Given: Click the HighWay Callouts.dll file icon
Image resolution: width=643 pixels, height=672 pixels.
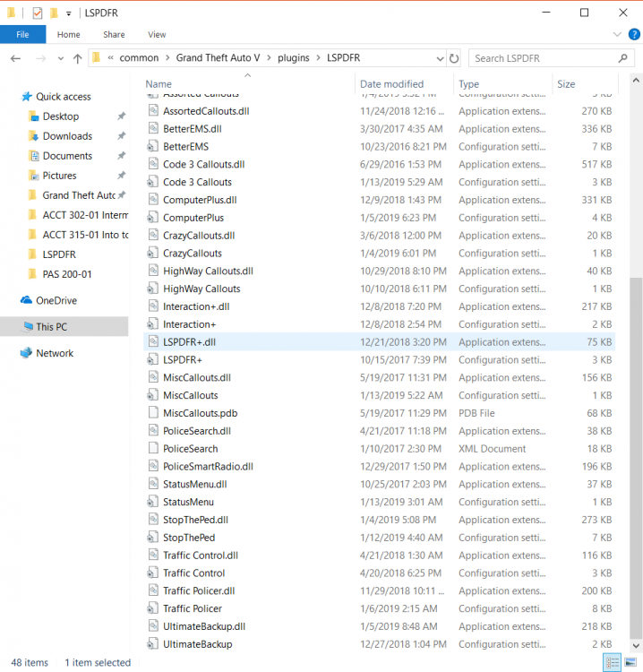Looking at the screenshot, I should click(153, 271).
